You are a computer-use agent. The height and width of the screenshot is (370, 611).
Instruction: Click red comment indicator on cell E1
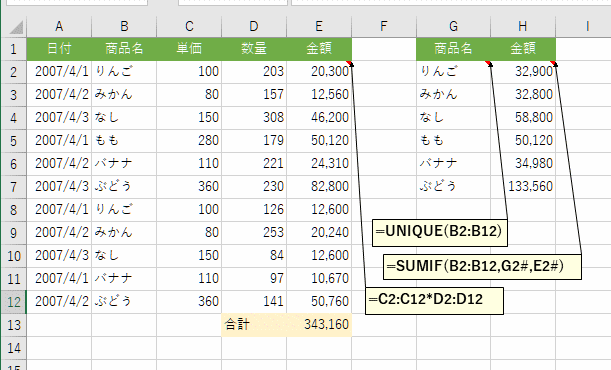point(349,63)
